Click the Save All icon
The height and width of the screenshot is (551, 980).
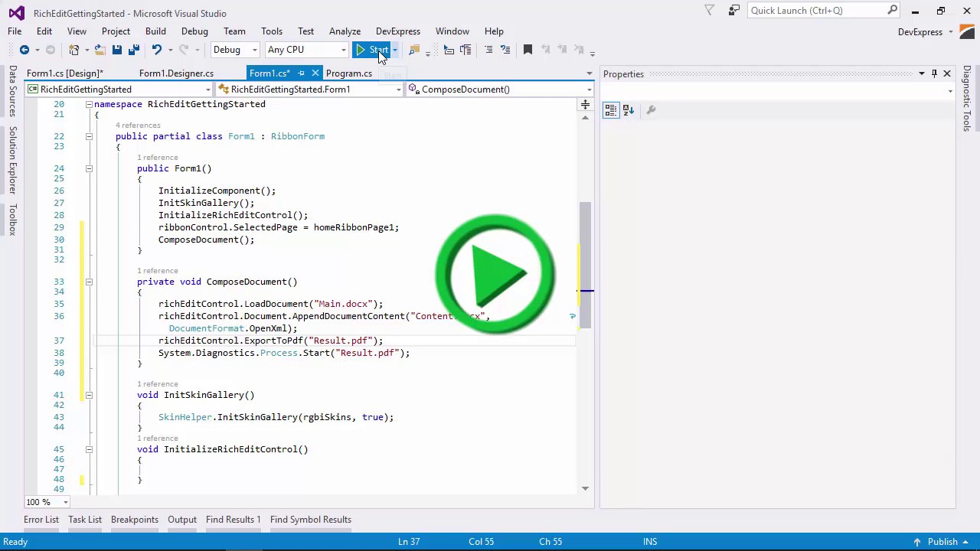coord(133,50)
